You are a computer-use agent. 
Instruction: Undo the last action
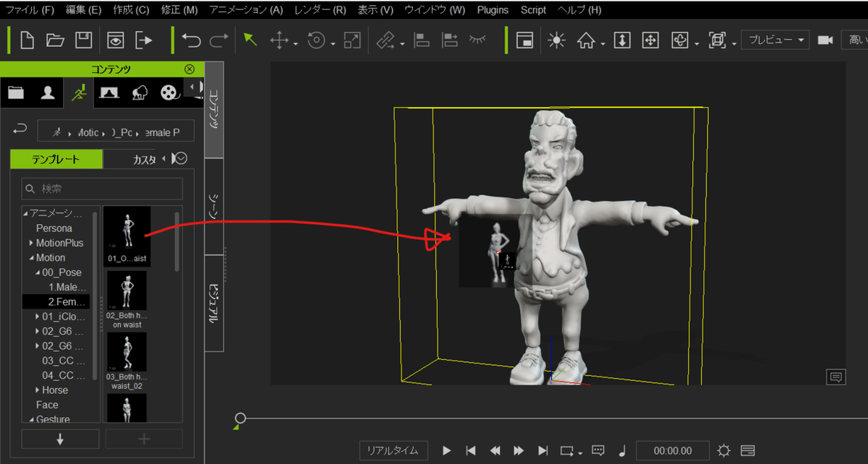(x=192, y=40)
